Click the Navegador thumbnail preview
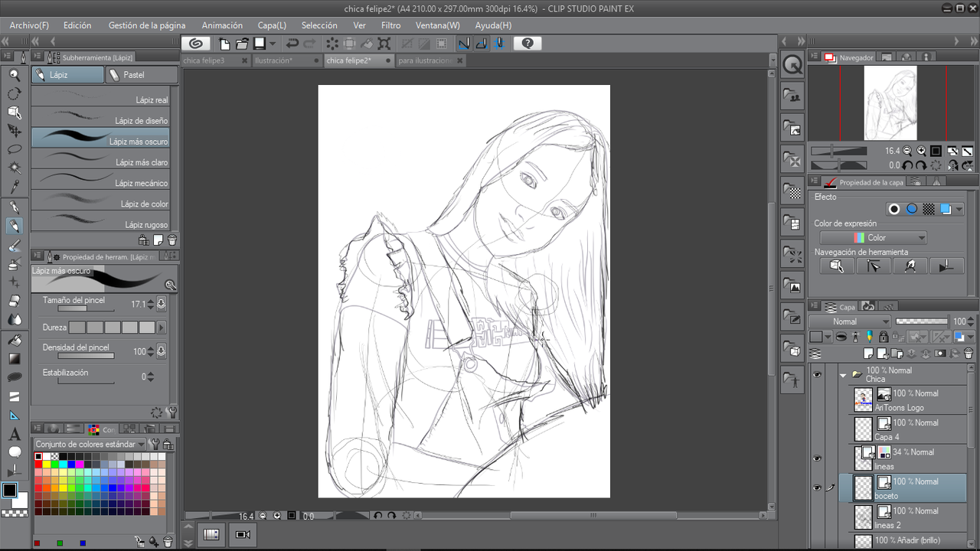Screen dimensions: 980x551 pos(890,103)
